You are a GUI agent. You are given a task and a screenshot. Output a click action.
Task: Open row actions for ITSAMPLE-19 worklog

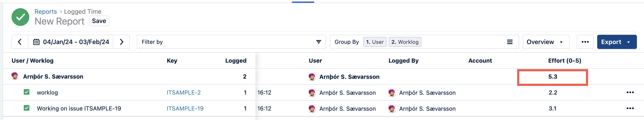[630, 108]
